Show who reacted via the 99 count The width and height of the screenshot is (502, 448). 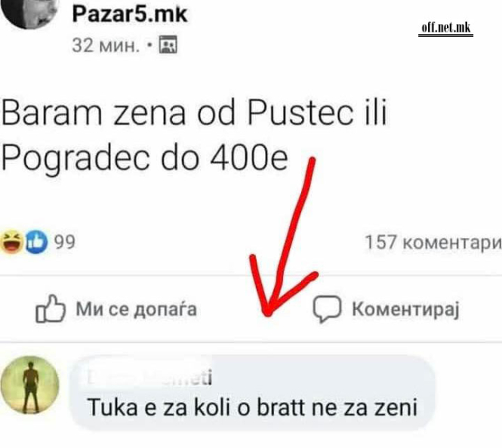[65, 242]
